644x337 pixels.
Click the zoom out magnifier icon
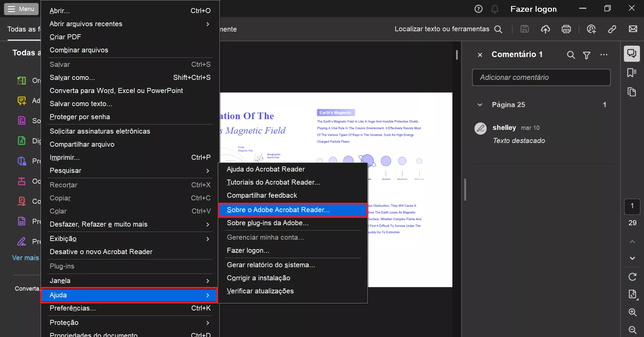(x=632, y=330)
